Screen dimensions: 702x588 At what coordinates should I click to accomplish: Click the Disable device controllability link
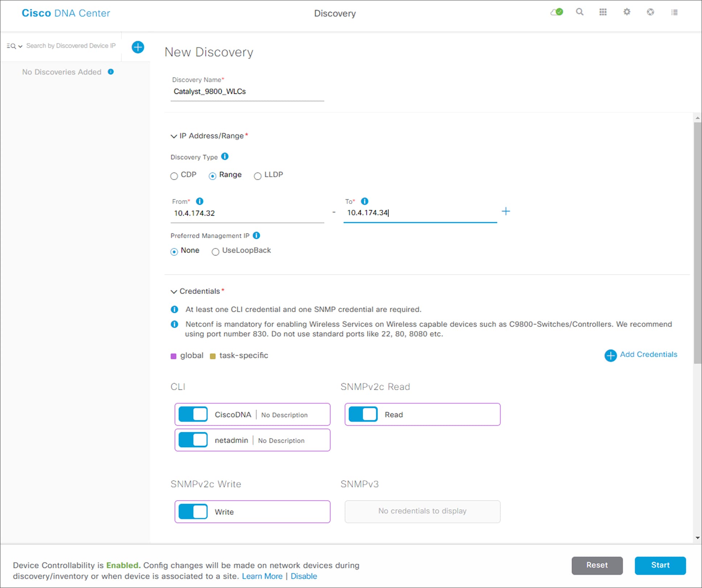[304, 576]
